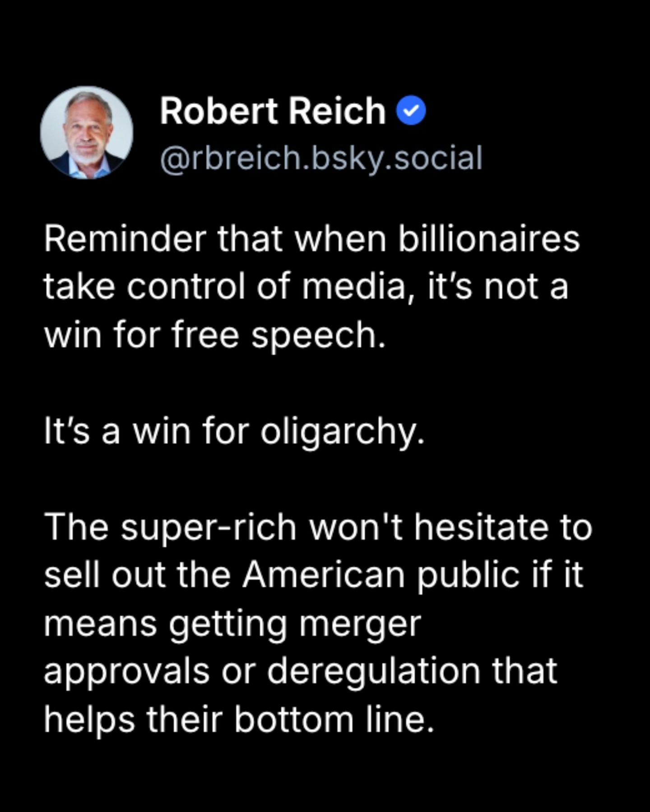650x812 pixels.
Task: Click the word "deregulation" in the post
Action: pos(373,671)
